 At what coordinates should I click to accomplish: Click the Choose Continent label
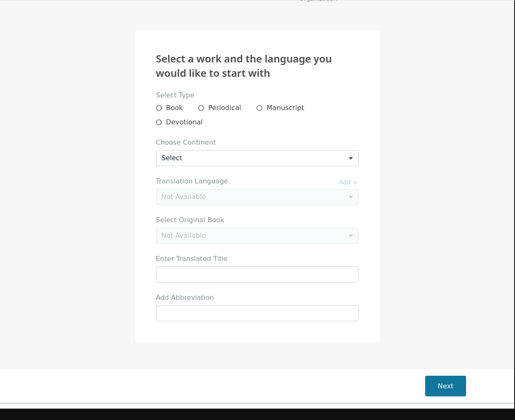pyautogui.click(x=186, y=143)
